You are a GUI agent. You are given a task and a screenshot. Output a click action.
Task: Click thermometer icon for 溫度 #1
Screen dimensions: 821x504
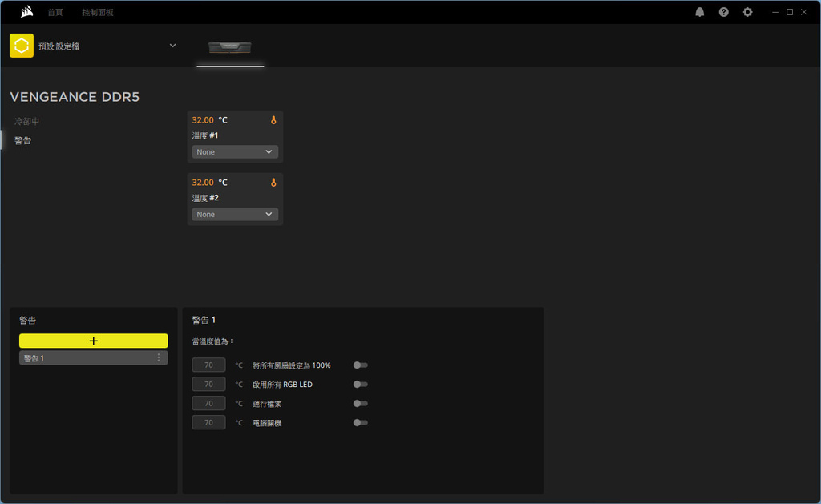[x=273, y=120]
